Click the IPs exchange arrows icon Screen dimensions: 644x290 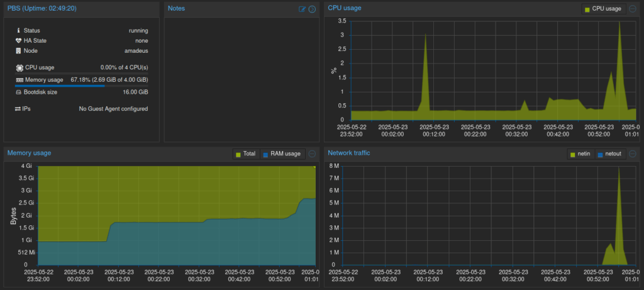[x=18, y=109]
